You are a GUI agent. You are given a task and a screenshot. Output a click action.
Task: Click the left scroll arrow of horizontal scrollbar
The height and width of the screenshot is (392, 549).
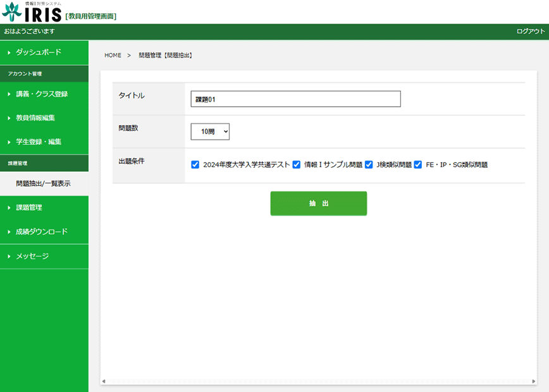click(x=104, y=381)
